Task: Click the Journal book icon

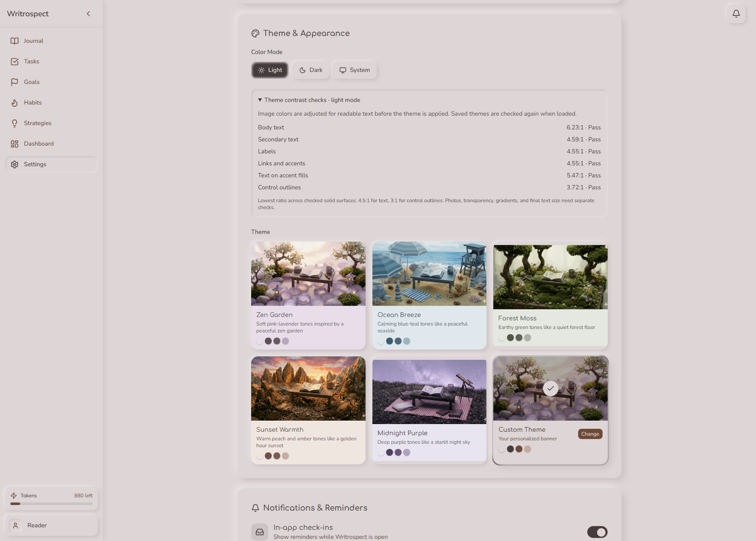Action: click(x=15, y=41)
